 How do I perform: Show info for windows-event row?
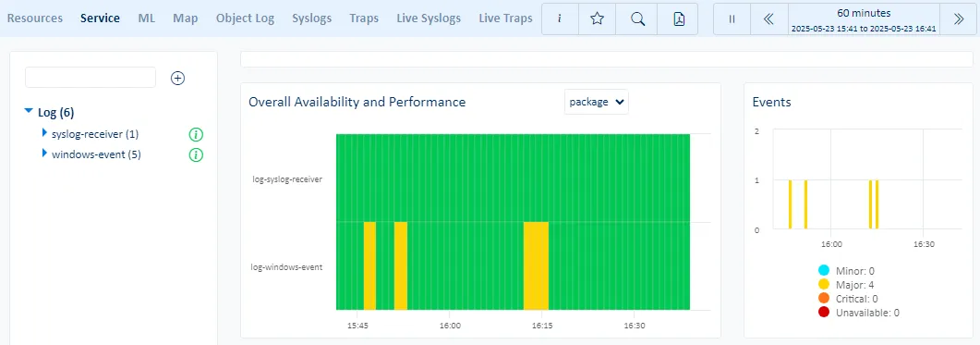pos(196,154)
